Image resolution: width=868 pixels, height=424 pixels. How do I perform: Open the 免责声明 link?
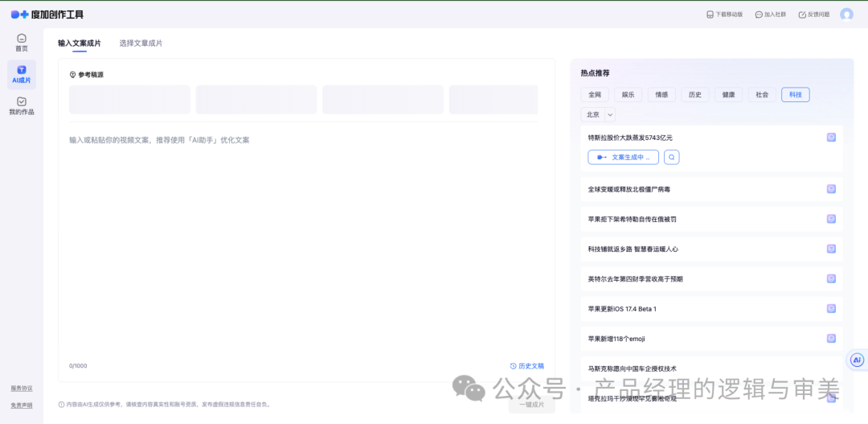[x=22, y=405]
